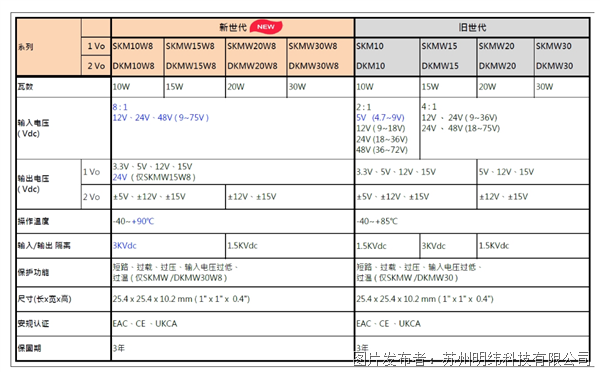The image size is (600, 373).
Task: Click the -40~+85℃ temperature value
Action: pos(377,221)
